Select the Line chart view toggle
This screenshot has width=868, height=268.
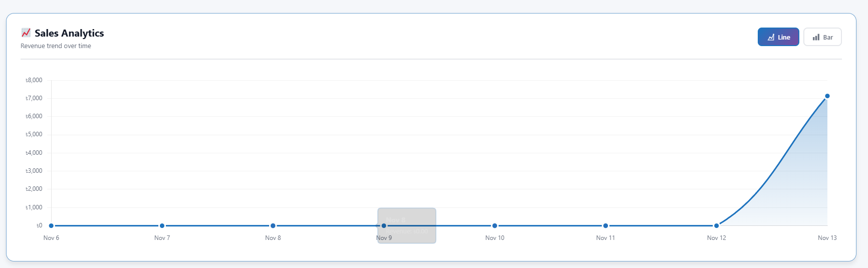click(x=778, y=37)
